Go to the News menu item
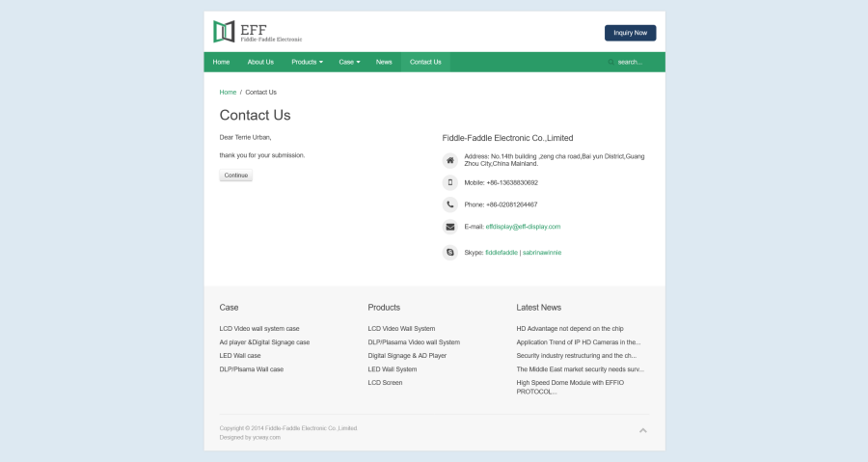Screen dimensions: 868x462 coord(384,62)
